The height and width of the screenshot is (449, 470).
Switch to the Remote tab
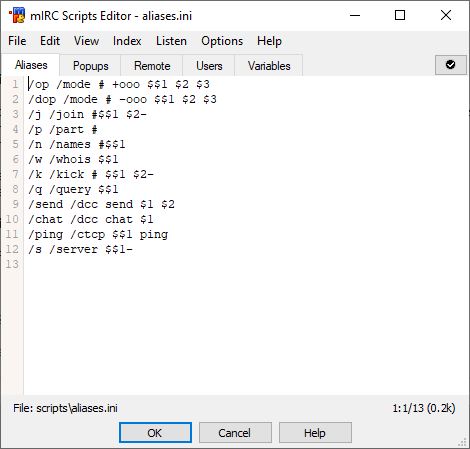point(152,66)
